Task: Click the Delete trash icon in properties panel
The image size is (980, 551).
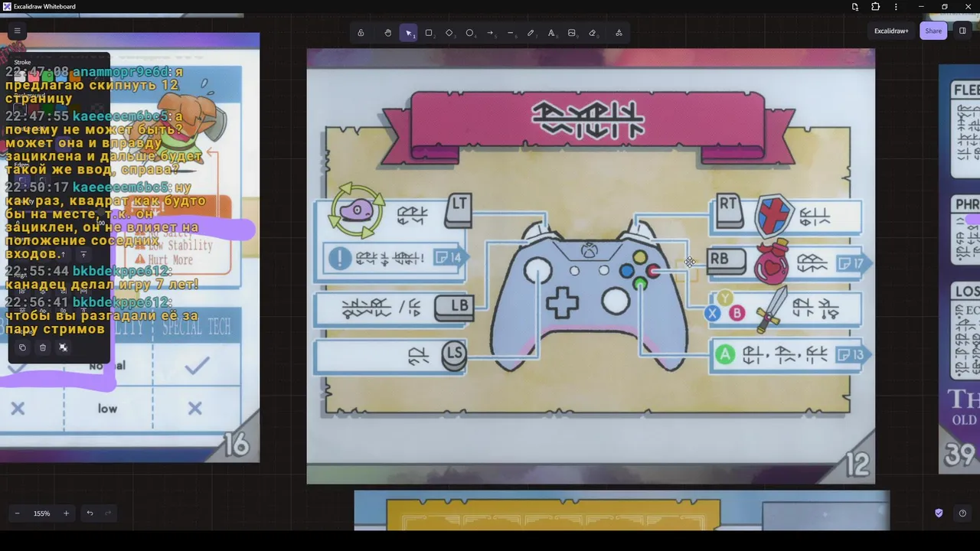Action: tap(43, 347)
